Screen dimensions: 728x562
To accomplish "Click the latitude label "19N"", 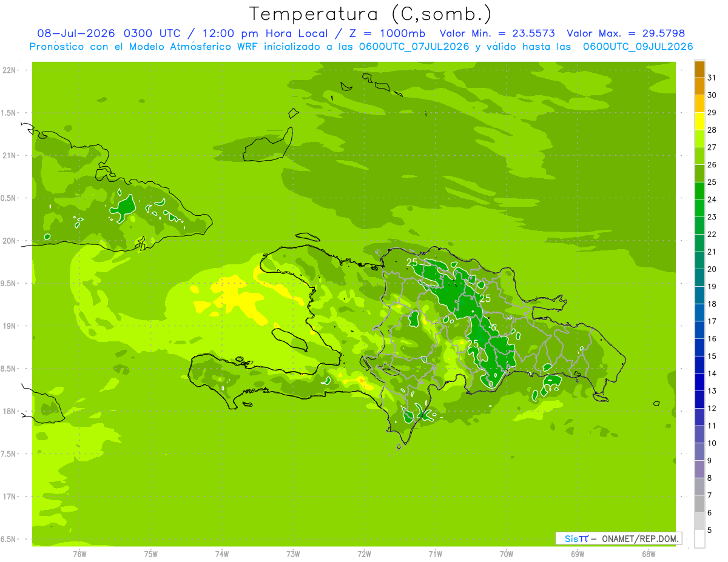I will (x=10, y=326).
